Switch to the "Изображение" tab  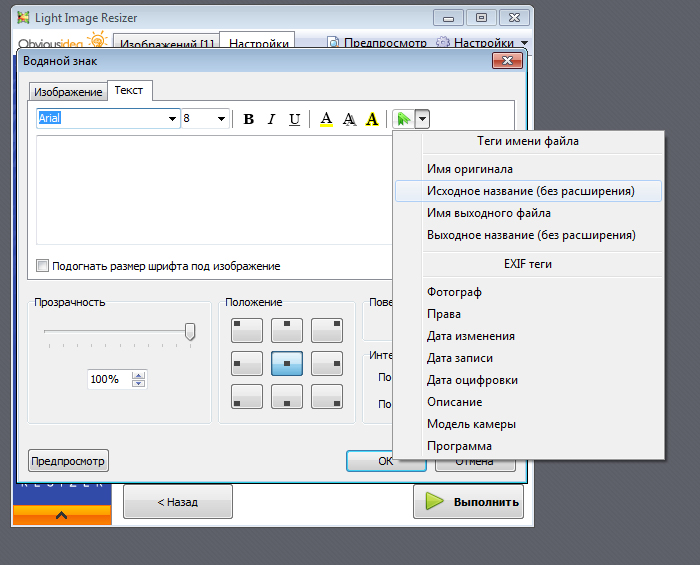pyautogui.click(x=68, y=92)
